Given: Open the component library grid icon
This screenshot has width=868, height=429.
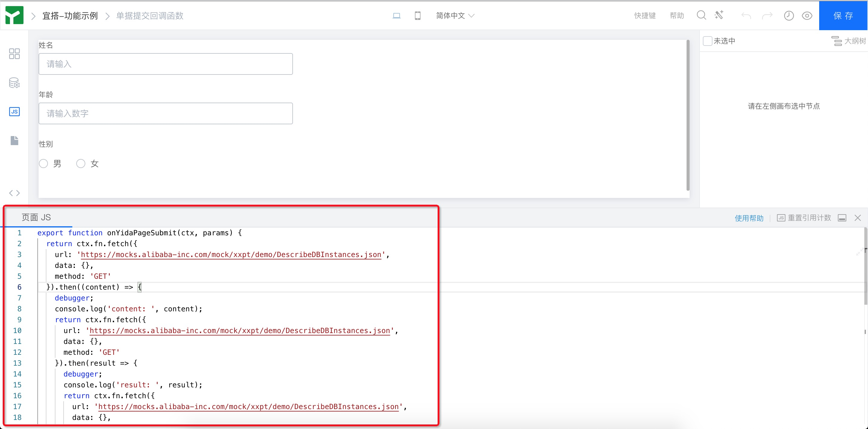Looking at the screenshot, I should pyautogui.click(x=14, y=54).
